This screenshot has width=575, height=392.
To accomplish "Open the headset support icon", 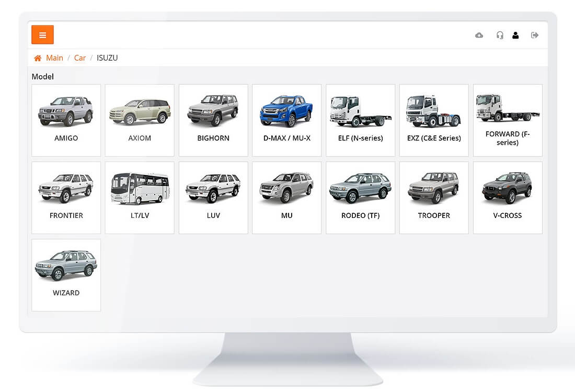I will pyautogui.click(x=499, y=35).
